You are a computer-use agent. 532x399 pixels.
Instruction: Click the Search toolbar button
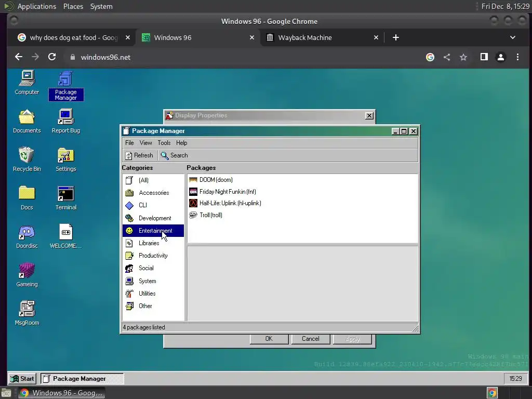tap(175, 155)
